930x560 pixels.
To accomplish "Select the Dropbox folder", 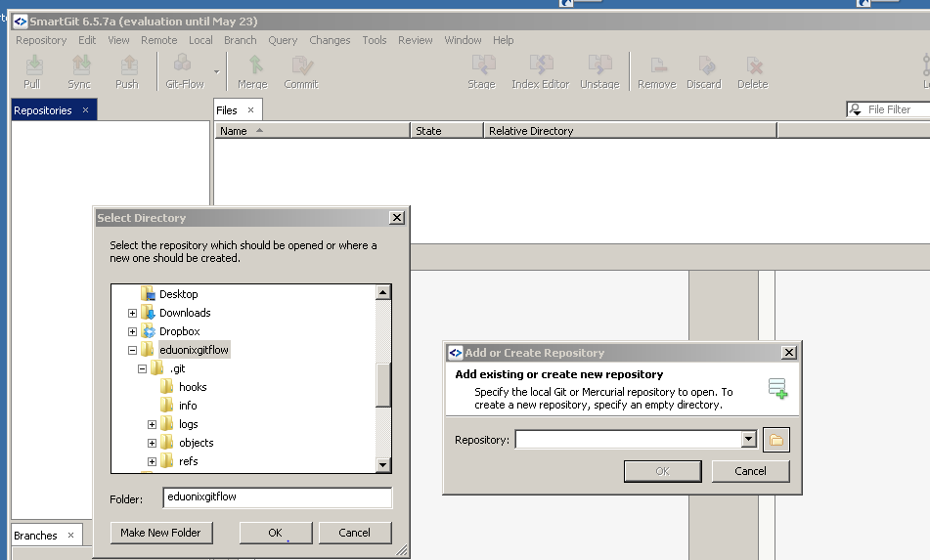I will pyautogui.click(x=179, y=331).
